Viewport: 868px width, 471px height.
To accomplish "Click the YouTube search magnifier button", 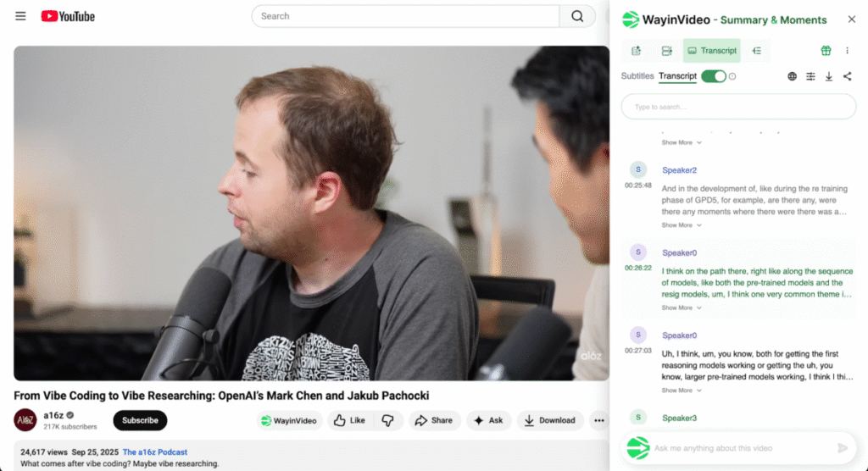I will [577, 16].
